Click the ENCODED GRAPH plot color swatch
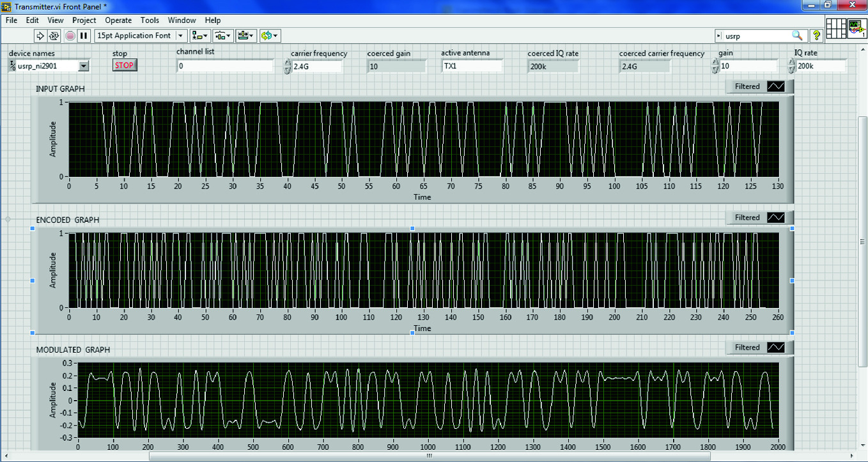Image resolution: width=868 pixels, height=462 pixels. click(x=776, y=218)
